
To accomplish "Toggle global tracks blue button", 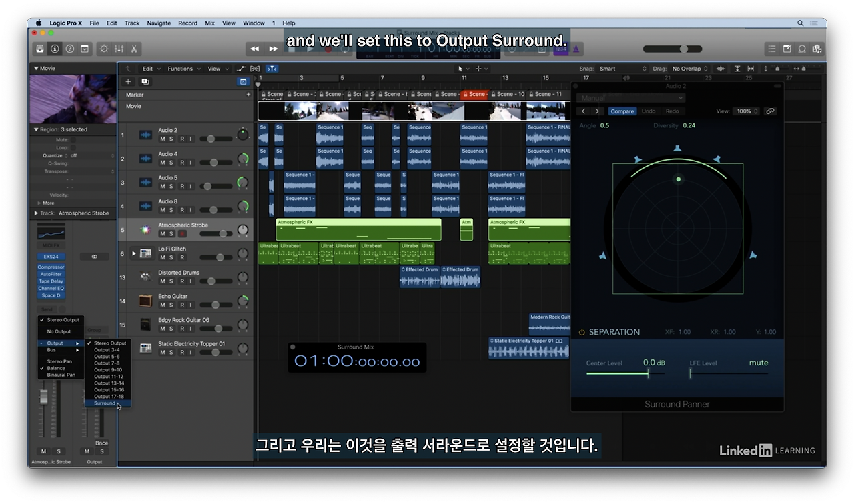I will tap(243, 81).
